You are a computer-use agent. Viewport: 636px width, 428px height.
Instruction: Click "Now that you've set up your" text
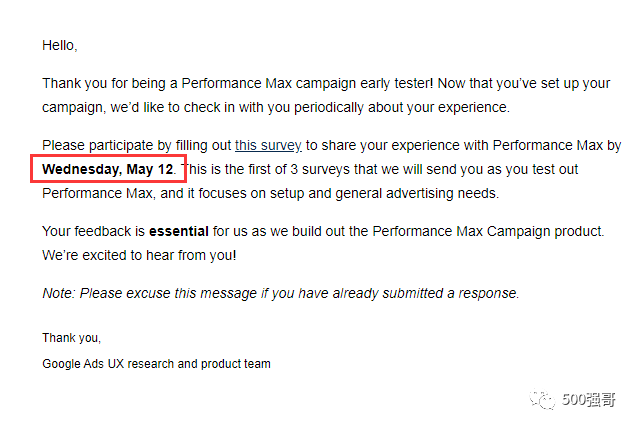click(524, 83)
